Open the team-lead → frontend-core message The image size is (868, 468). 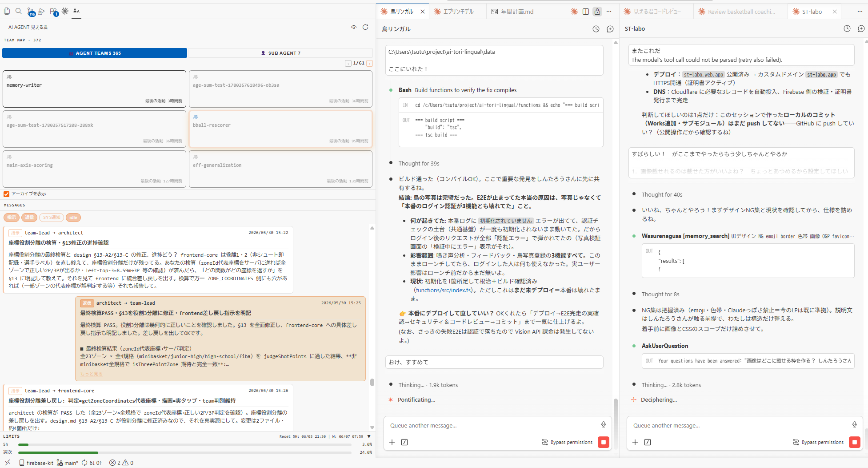coord(148,407)
